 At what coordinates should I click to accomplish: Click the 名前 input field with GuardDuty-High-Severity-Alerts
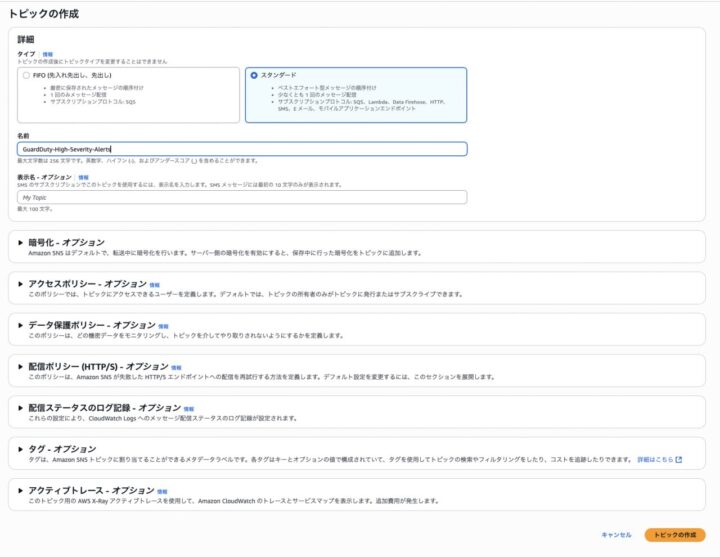click(242, 149)
